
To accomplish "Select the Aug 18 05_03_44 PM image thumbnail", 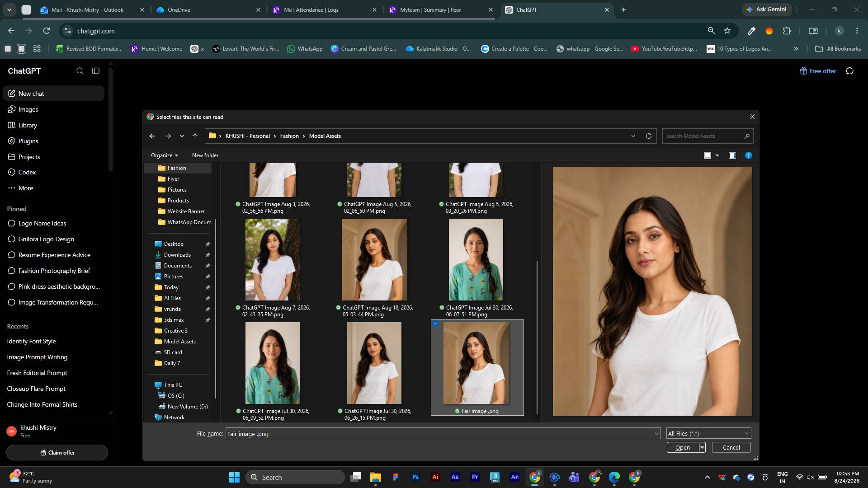I will point(374,259).
